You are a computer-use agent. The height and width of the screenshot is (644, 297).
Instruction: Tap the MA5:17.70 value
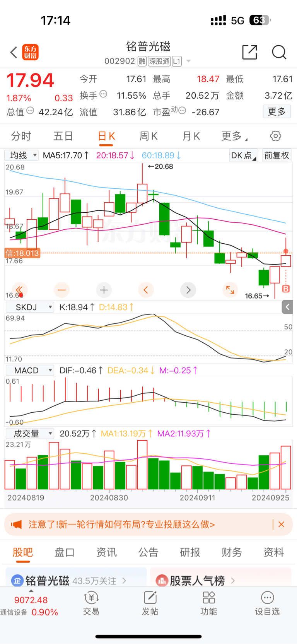[x=66, y=155]
